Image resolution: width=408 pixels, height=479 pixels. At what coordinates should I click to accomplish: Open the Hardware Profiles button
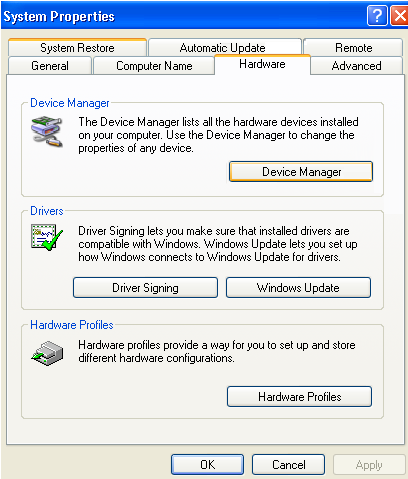click(x=299, y=396)
